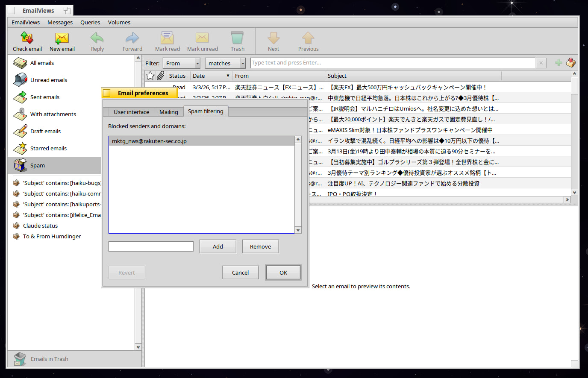The width and height of the screenshot is (588, 378).
Task: Compose with the New email icon
Action: tap(62, 38)
